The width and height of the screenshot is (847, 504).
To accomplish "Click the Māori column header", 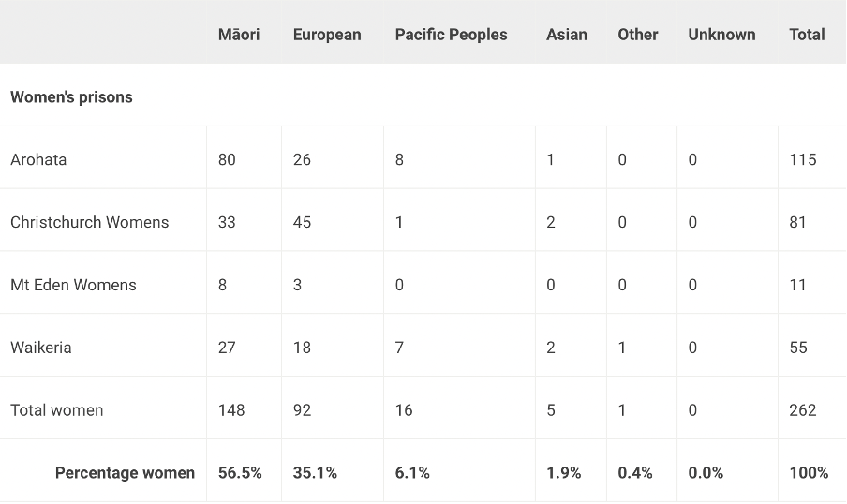I will click(x=239, y=35).
